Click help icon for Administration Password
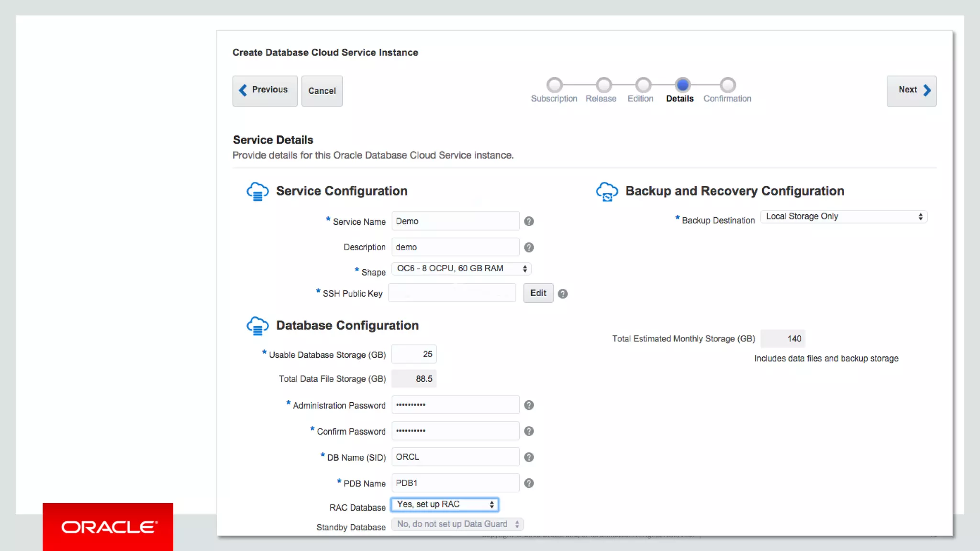The width and height of the screenshot is (980, 551). tap(529, 405)
